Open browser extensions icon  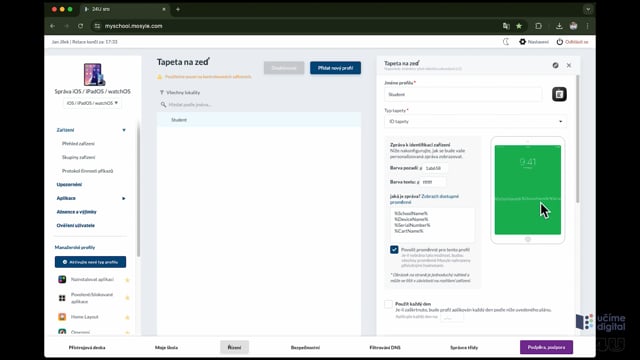pos(538,26)
